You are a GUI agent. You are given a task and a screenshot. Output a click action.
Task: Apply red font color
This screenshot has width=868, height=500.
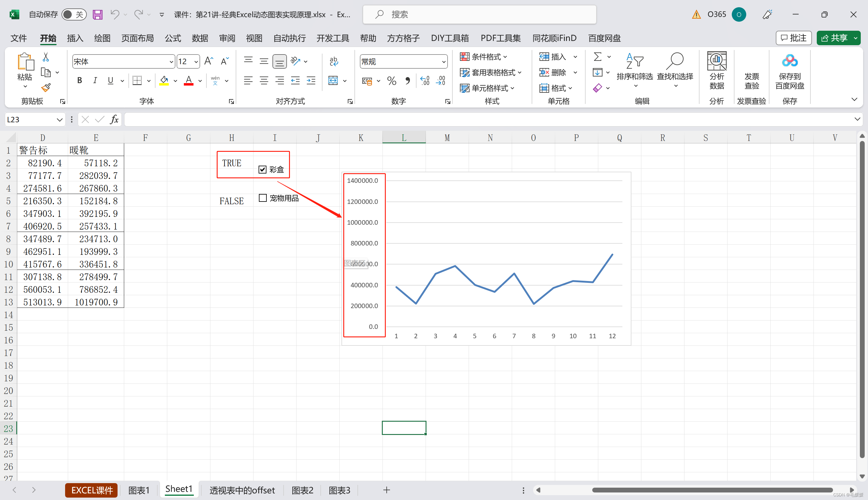[x=189, y=81]
